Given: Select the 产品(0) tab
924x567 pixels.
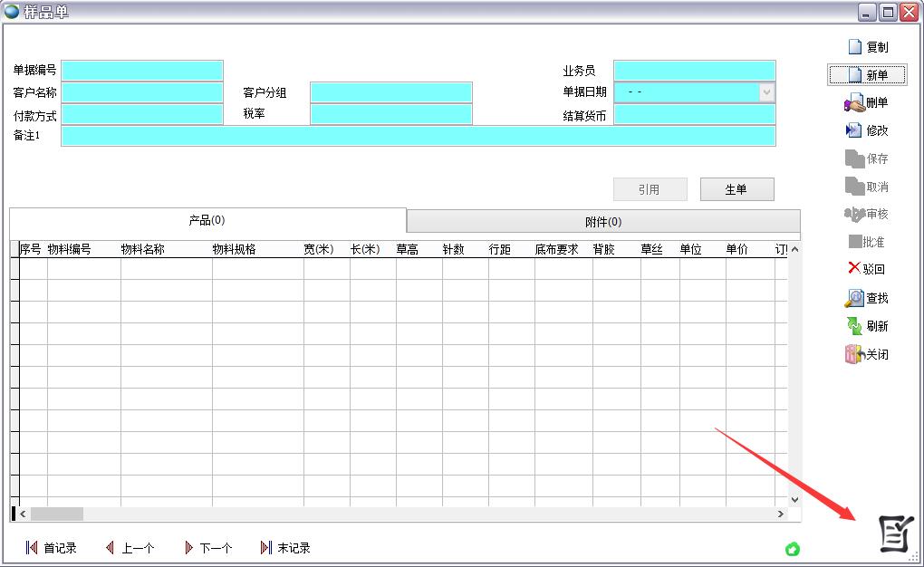Looking at the screenshot, I should tap(207, 220).
